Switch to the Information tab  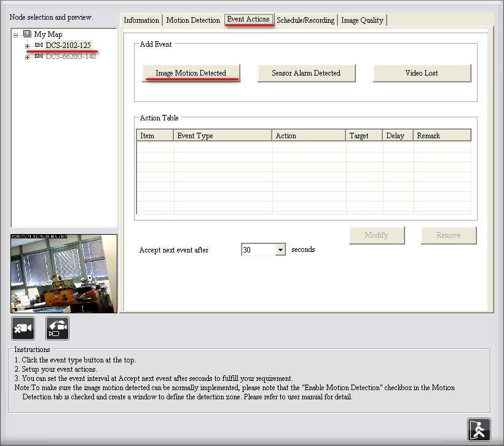click(x=141, y=20)
